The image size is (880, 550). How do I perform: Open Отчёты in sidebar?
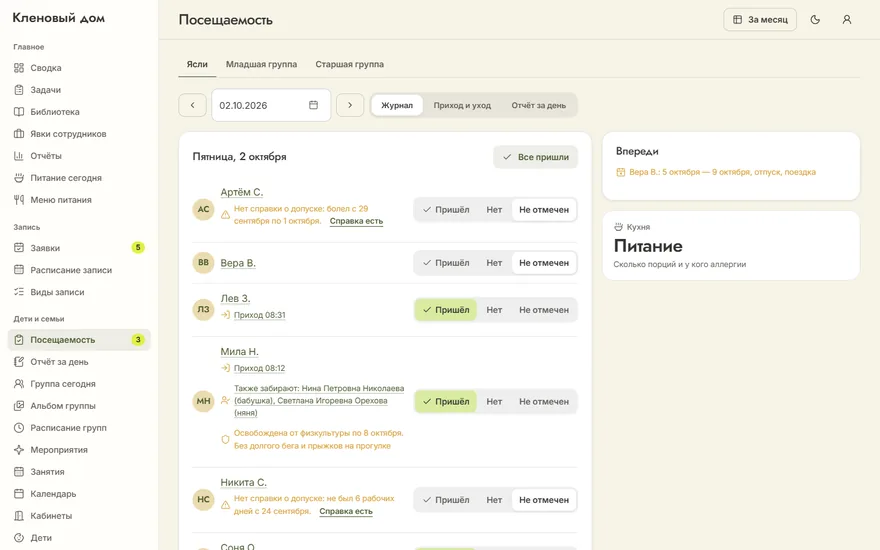(x=79, y=155)
